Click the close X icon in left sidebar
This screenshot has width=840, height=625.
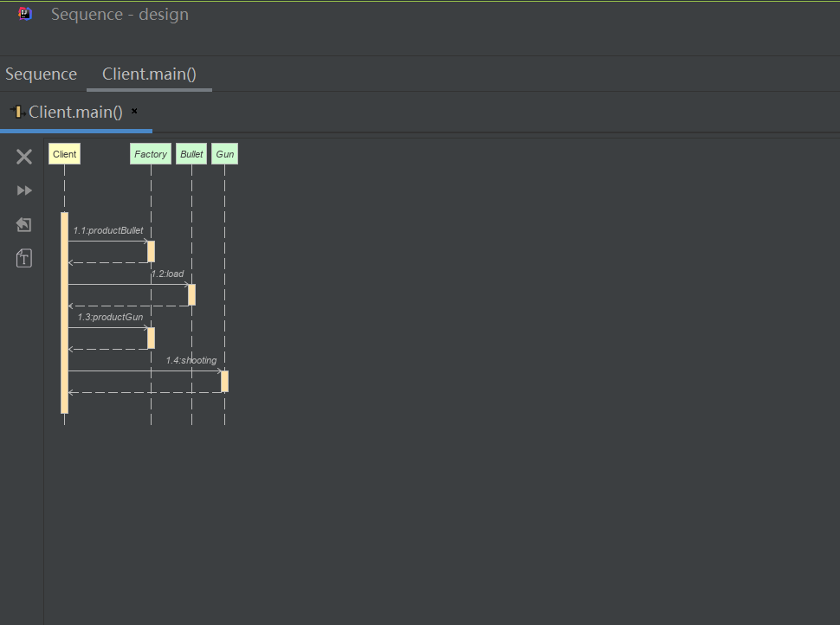[24, 157]
